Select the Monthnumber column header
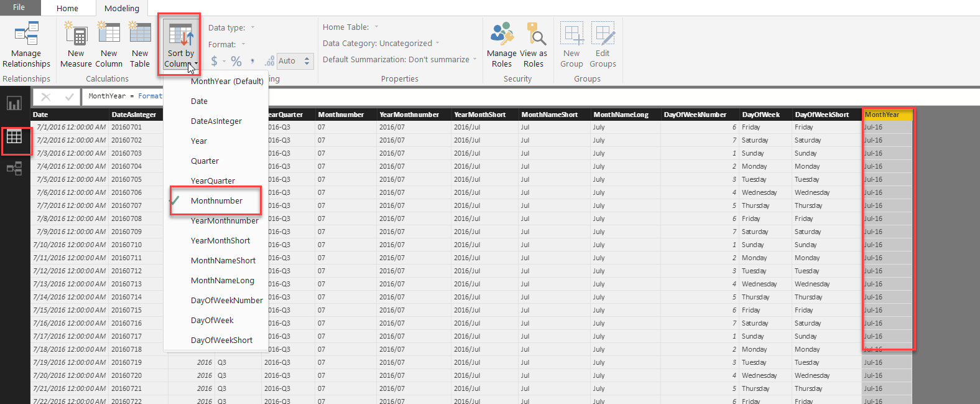The height and width of the screenshot is (404, 980). (346, 115)
